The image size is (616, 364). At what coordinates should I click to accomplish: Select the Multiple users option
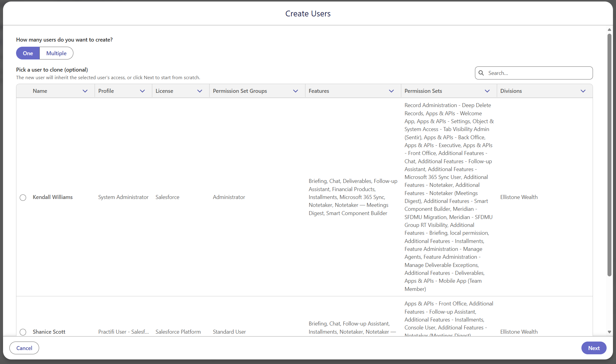click(56, 53)
